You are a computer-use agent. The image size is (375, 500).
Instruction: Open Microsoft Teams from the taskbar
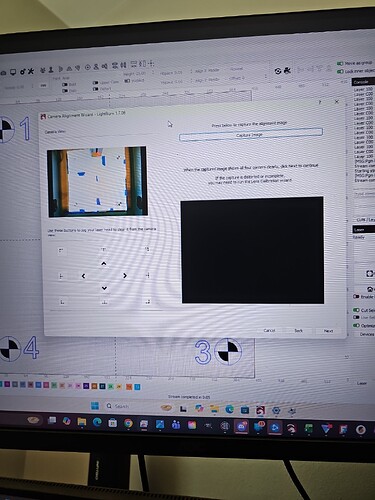176,425
